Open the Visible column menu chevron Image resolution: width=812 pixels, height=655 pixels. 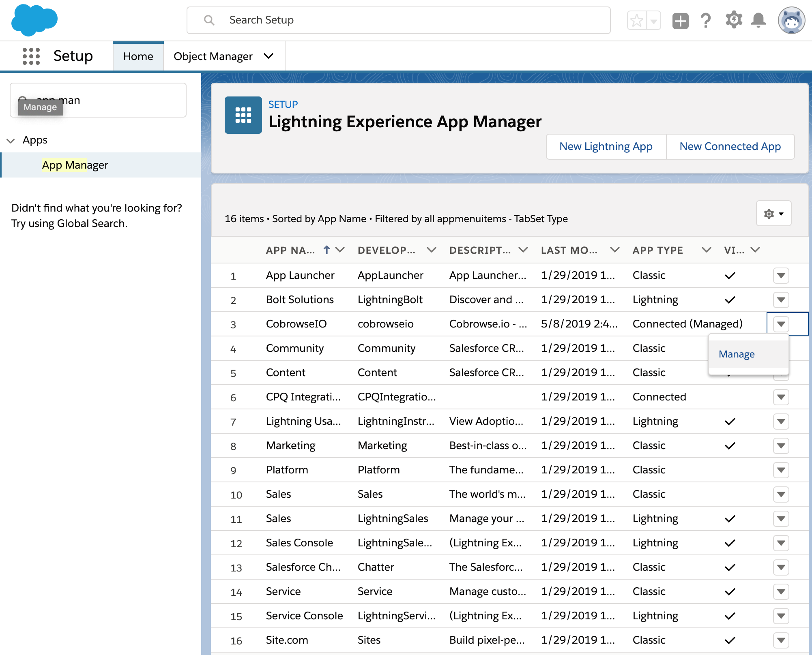(755, 250)
